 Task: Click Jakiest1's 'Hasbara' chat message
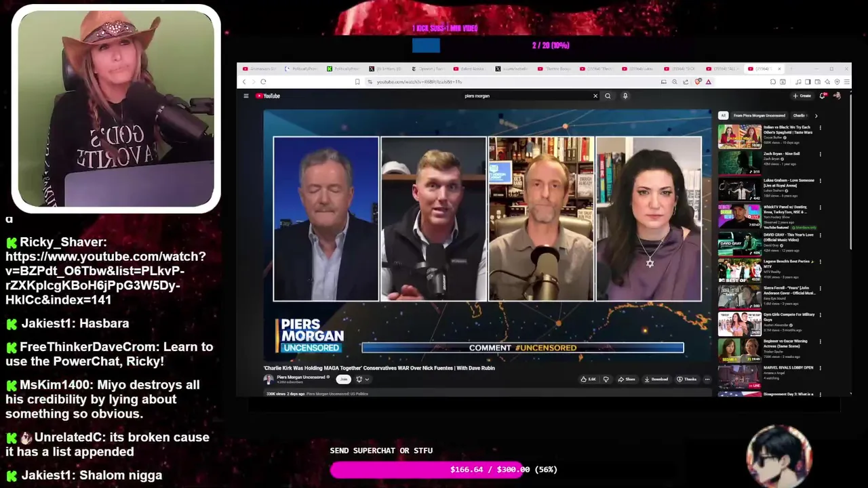[x=68, y=323]
